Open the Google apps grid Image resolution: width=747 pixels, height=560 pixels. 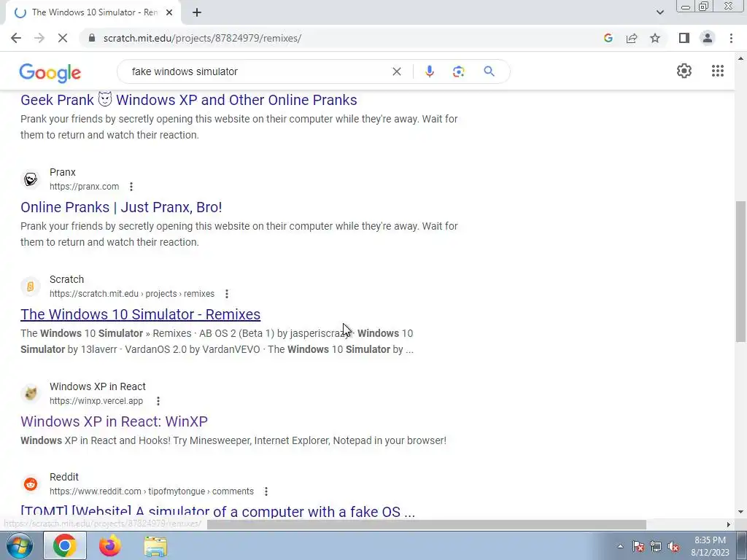(718, 71)
